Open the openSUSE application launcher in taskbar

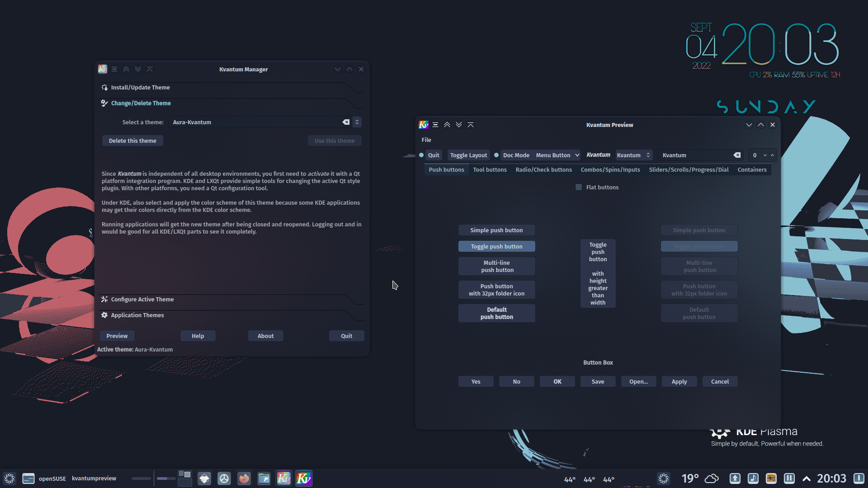pos(9,479)
